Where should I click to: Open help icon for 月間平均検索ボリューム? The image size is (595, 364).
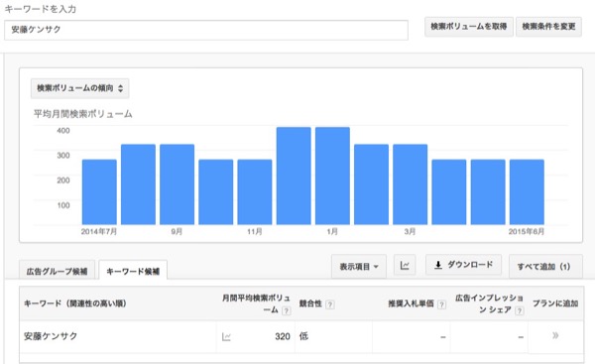(287, 310)
